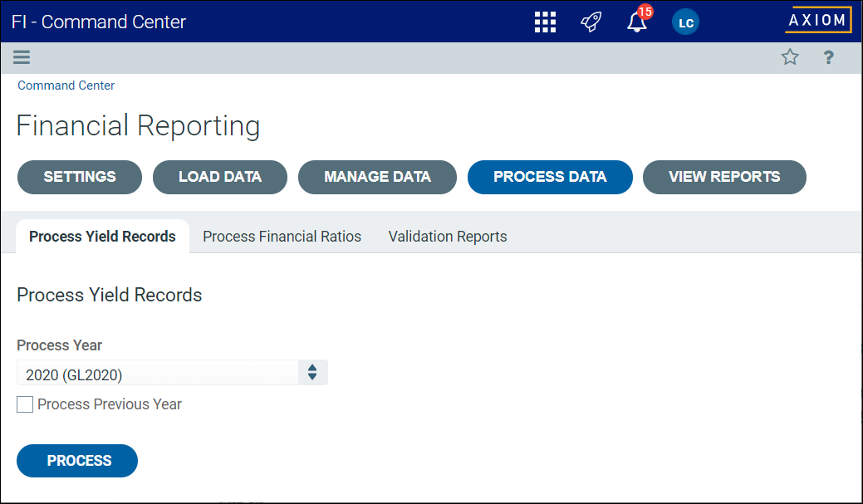Click the Process button

coord(77,461)
